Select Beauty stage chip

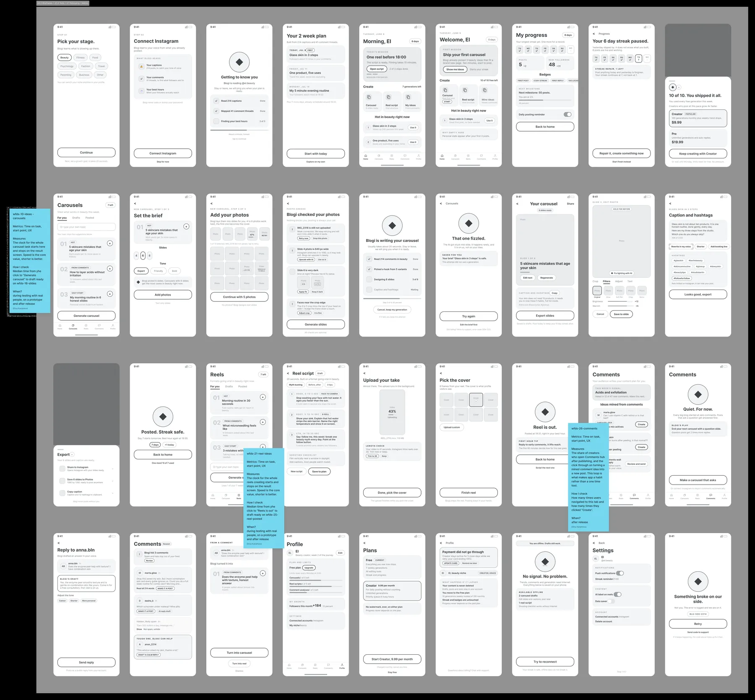click(x=65, y=57)
